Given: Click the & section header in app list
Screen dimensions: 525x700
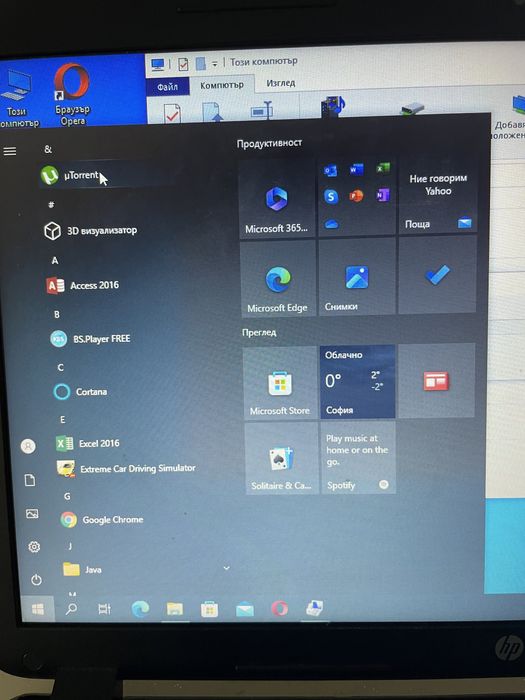Looking at the screenshot, I should (x=48, y=150).
